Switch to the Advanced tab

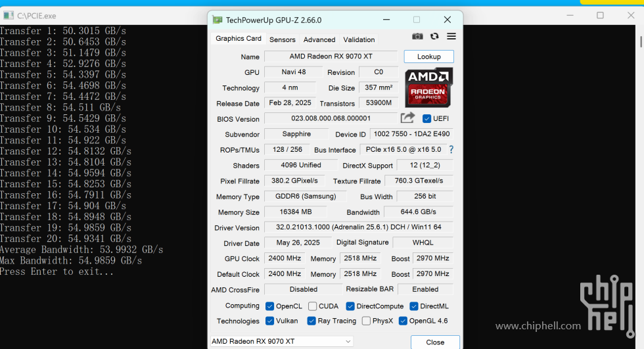[x=319, y=39]
